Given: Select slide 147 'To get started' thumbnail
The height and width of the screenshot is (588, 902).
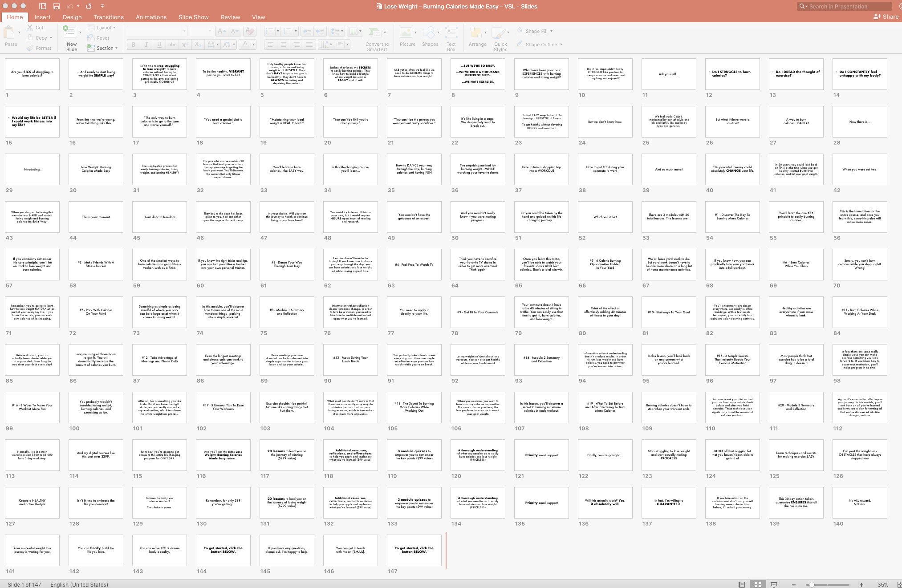Looking at the screenshot, I should 414,550.
